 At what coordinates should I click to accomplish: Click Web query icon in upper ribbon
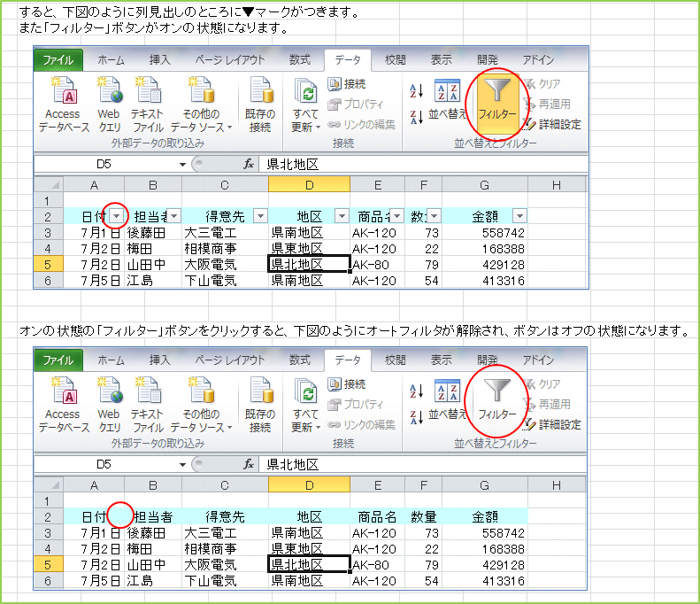click(x=110, y=89)
